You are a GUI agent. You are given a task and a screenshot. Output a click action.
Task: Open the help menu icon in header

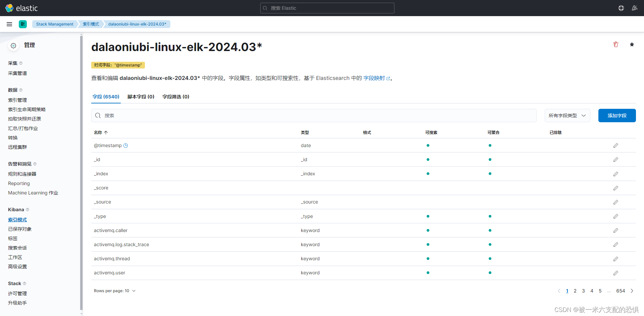(621, 8)
